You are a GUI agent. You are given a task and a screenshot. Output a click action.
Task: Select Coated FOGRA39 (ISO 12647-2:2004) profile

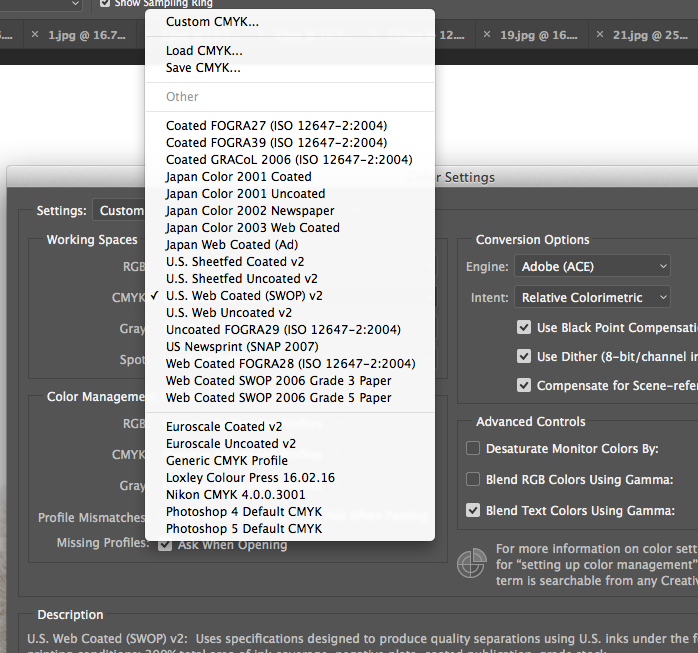[x=276, y=143]
